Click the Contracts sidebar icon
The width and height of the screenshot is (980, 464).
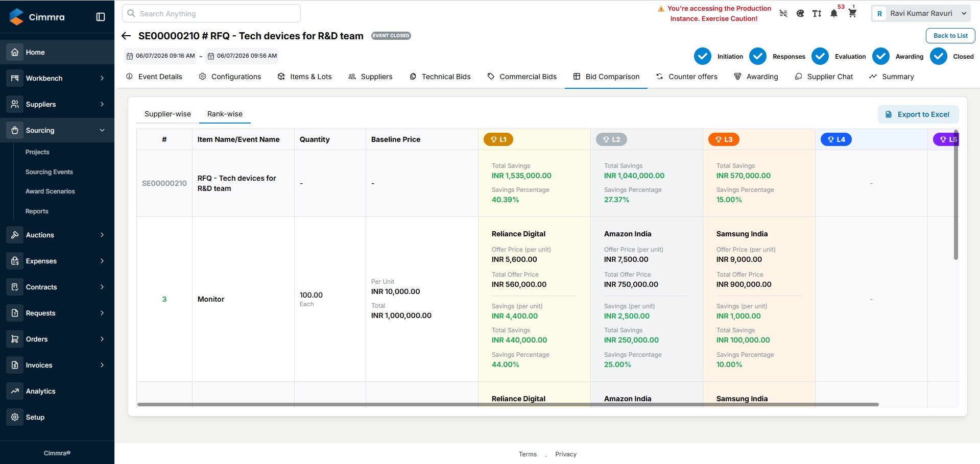(15, 287)
